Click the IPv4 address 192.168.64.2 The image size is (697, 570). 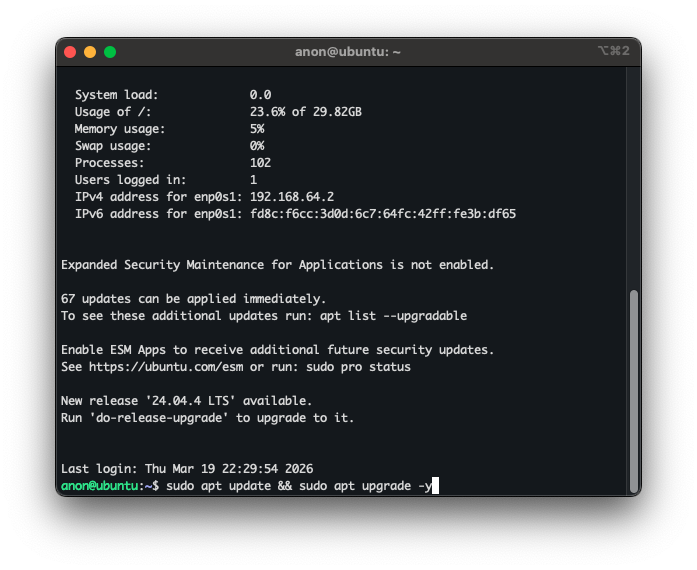[292, 197]
